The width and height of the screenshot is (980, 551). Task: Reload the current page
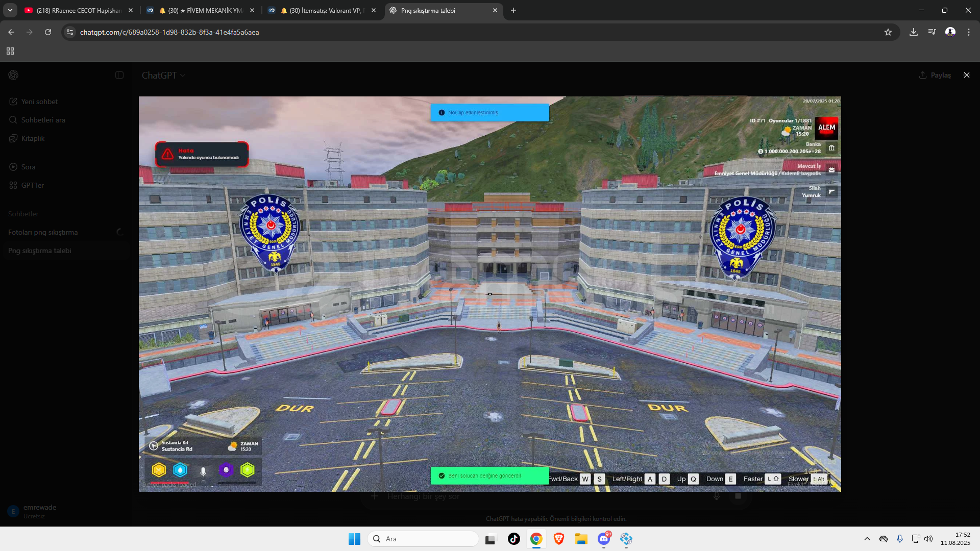pos(48,32)
